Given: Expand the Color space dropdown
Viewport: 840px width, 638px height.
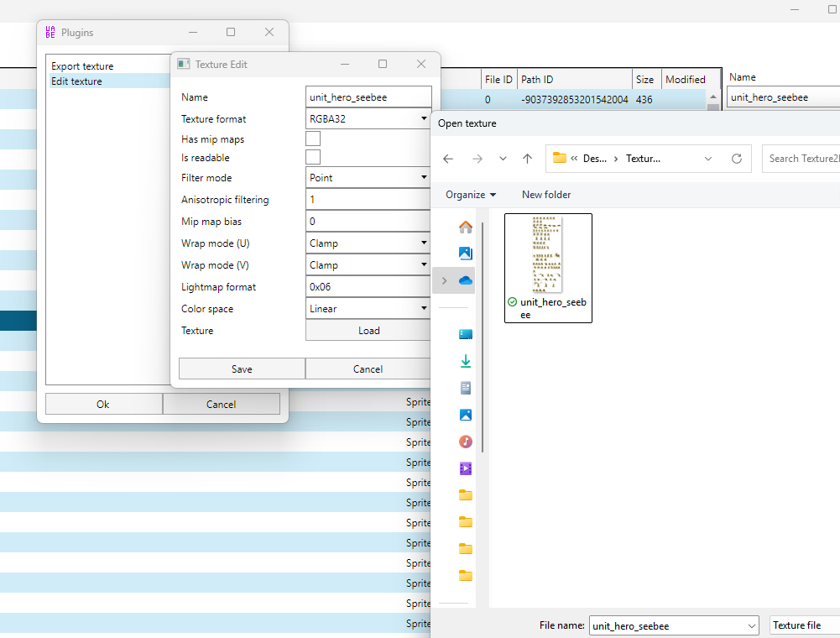Looking at the screenshot, I should [368, 309].
